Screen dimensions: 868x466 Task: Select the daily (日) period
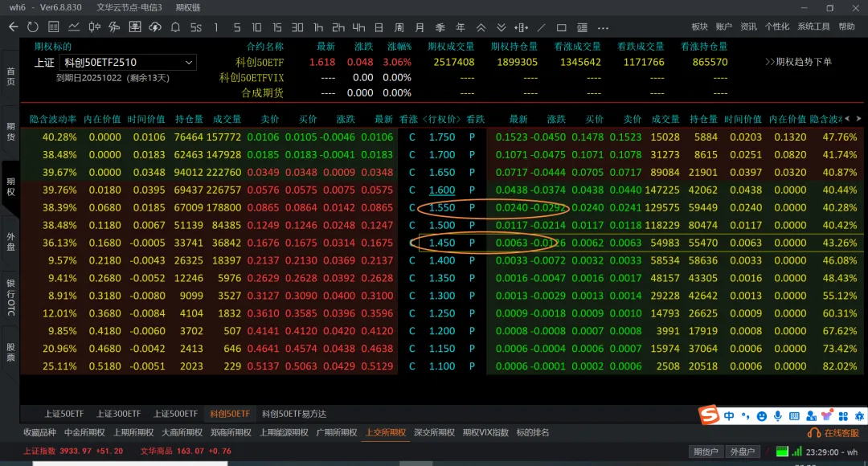pos(379,27)
